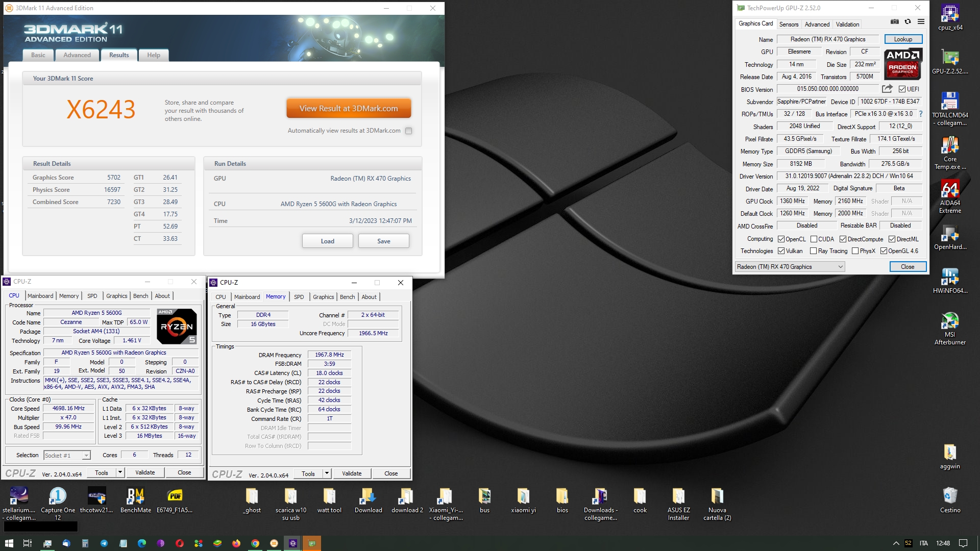Launch AIDA64 Extreme from desktop
The image size is (980, 551).
950,197
